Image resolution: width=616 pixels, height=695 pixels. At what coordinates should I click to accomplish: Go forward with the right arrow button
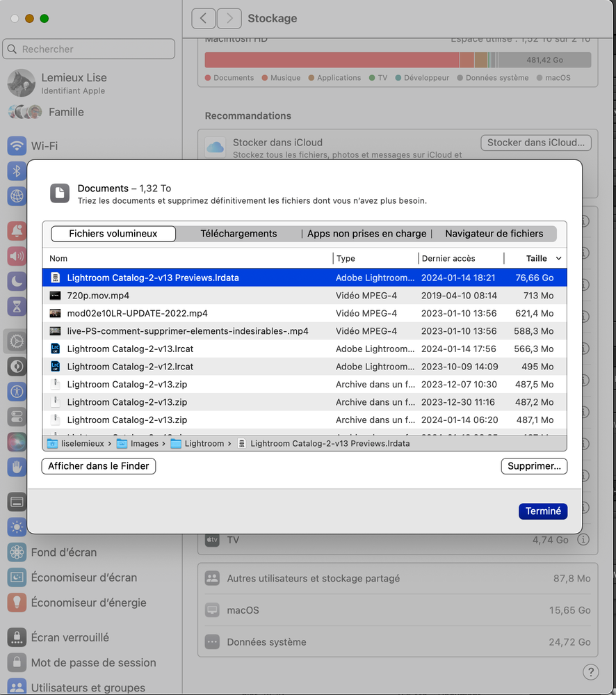[x=229, y=18]
